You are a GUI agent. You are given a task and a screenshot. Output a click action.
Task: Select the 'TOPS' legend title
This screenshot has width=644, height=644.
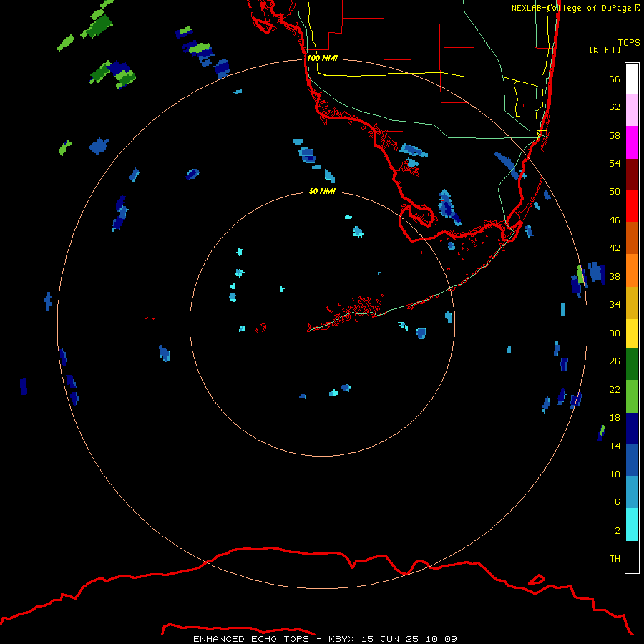pos(629,42)
